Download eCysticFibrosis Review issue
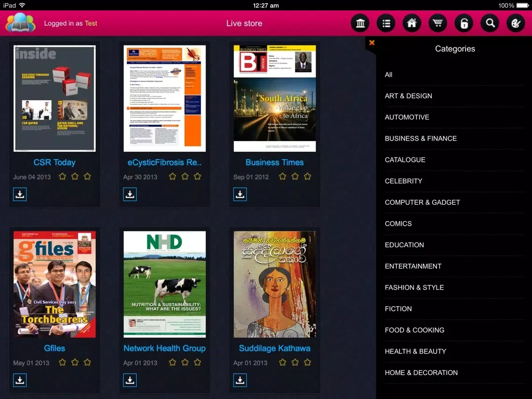Screen dimensions: 532x399 pos(130,194)
